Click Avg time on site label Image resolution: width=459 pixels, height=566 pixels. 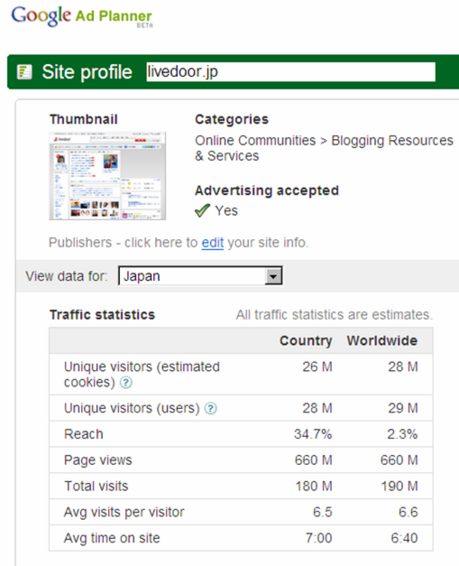pos(112,538)
